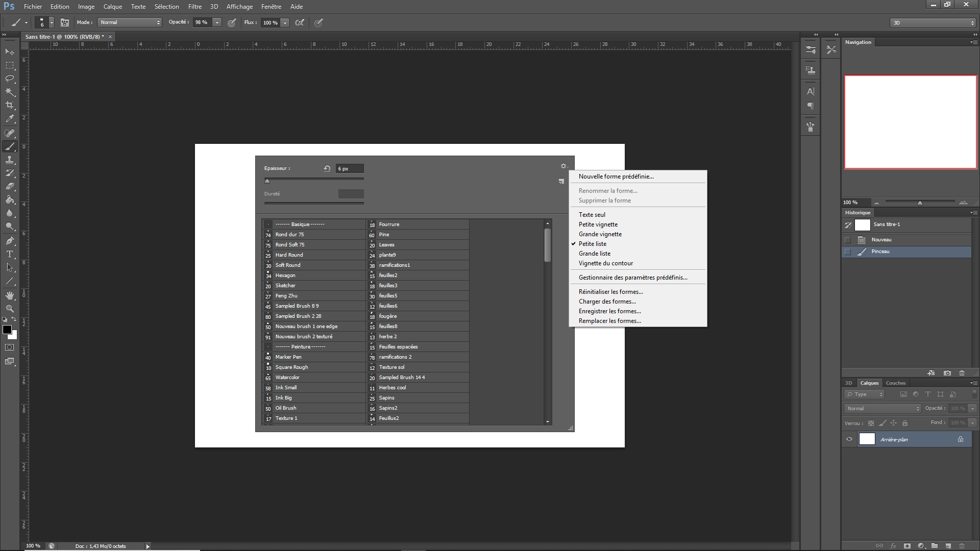Click the foreground color swatch

click(x=7, y=330)
